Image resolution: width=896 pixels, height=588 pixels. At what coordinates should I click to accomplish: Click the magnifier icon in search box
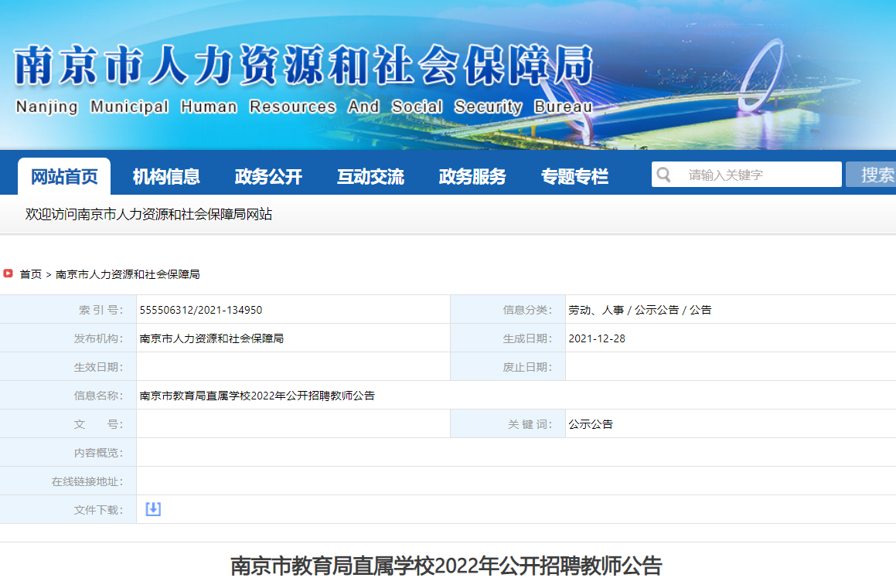[663, 174]
